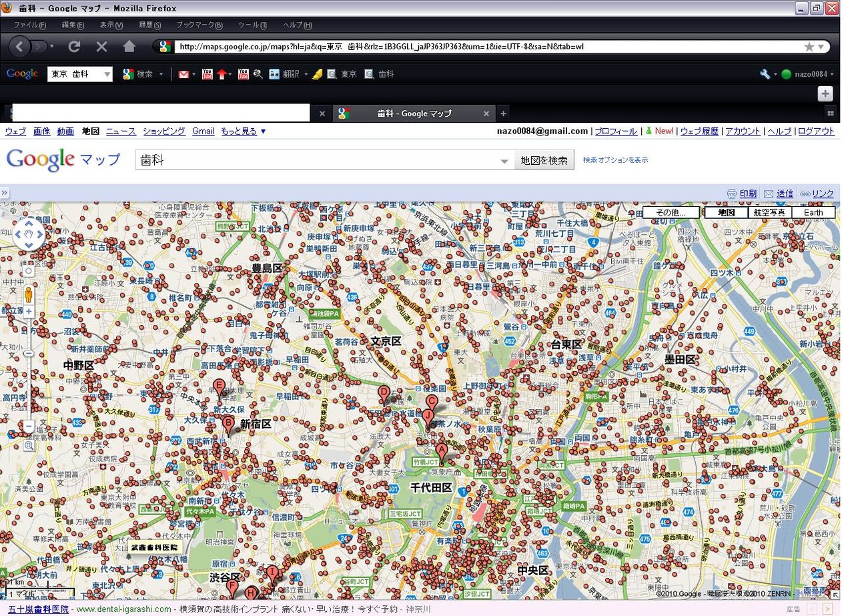Image resolution: width=854 pixels, height=616 pixels.
Task: Click map marker B in 新宿区
Action: click(228, 424)
